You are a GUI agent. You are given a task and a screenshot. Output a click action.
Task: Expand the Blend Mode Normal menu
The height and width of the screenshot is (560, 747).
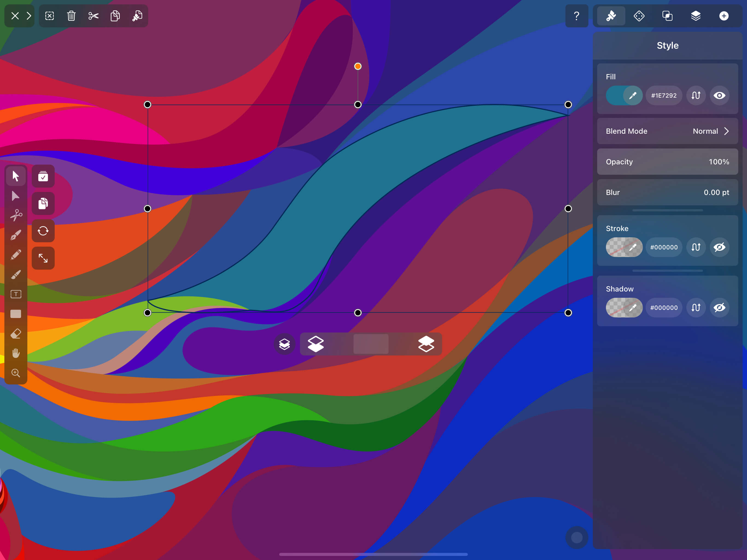click(667, 131)
